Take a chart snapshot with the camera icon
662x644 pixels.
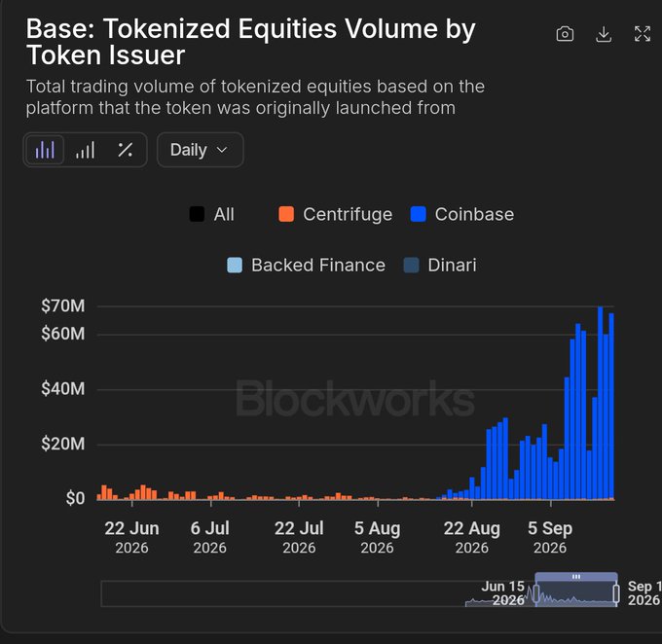565,34
